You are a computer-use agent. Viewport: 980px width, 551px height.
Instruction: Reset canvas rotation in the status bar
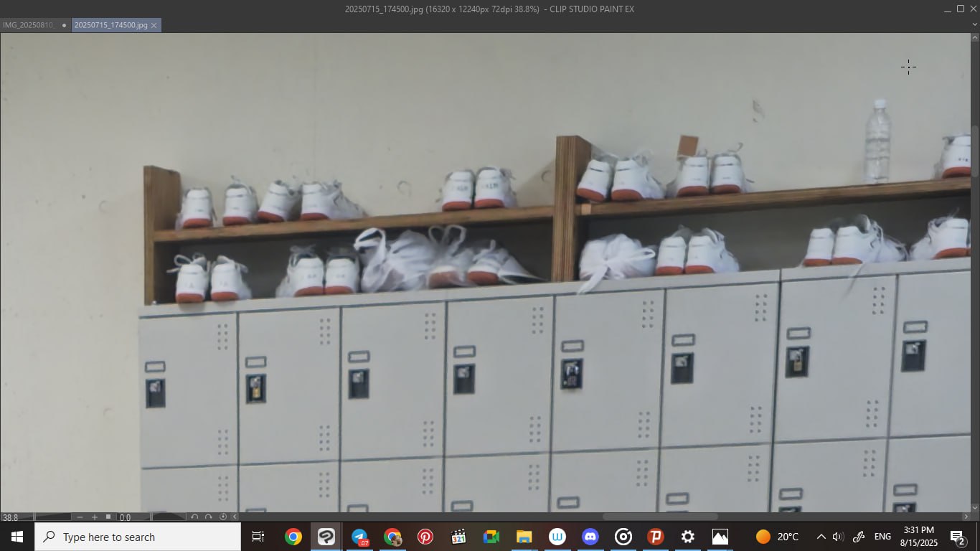[x=222, y=517]
